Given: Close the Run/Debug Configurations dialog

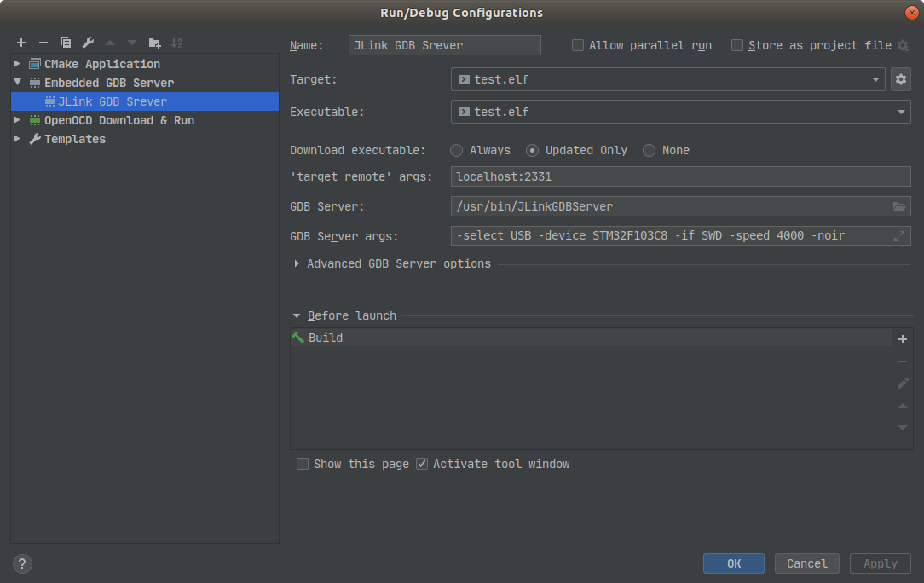Looking at the screenshot, I should tap(911, 13).
